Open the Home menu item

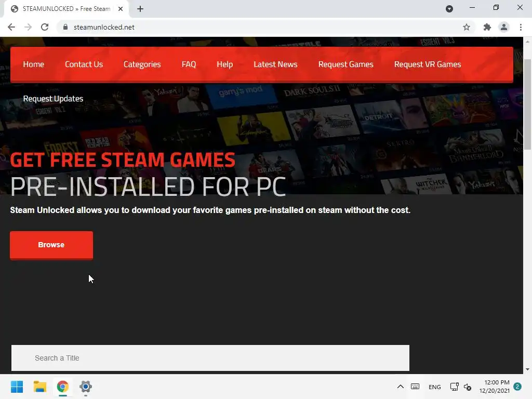pyautogui.click(x=34, y=64)
